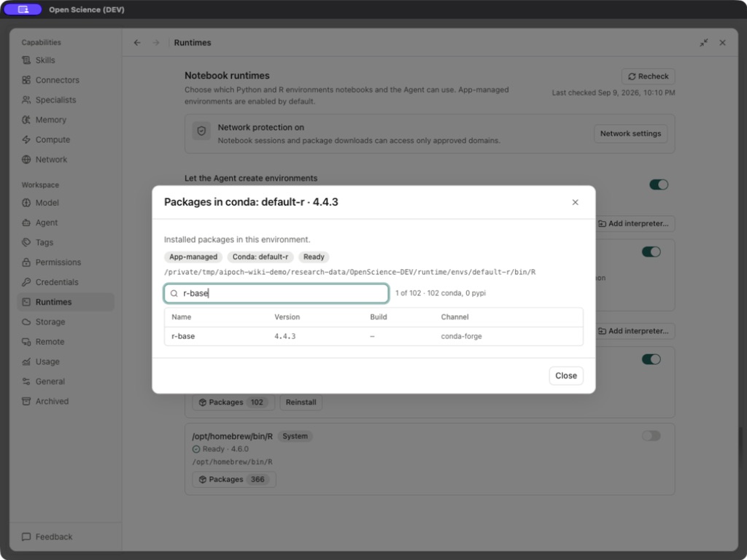Screen dimensions: 747x560
Task: Close the packages dialog with X icon
Action: click(575, 203)
